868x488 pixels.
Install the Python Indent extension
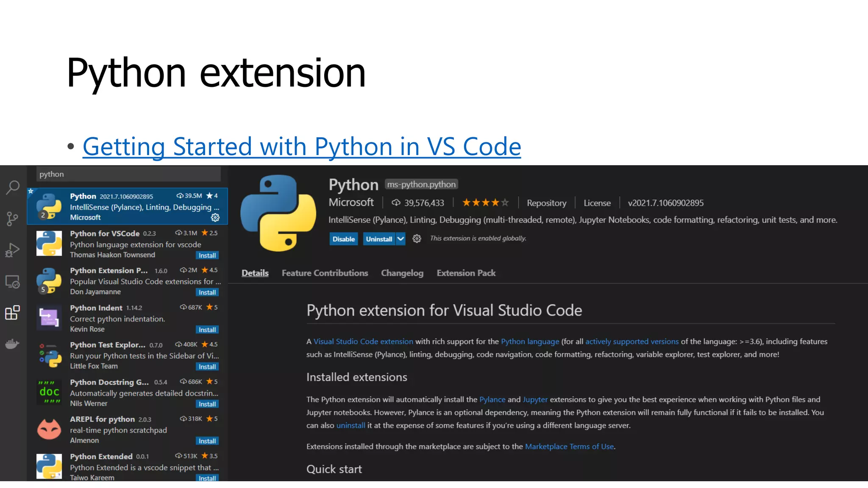207,330
